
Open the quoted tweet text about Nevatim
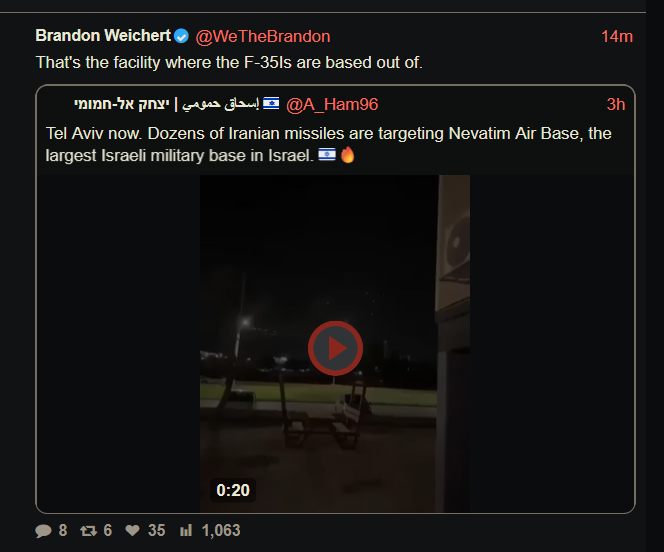pyautogui.click(x=328, y=144)
